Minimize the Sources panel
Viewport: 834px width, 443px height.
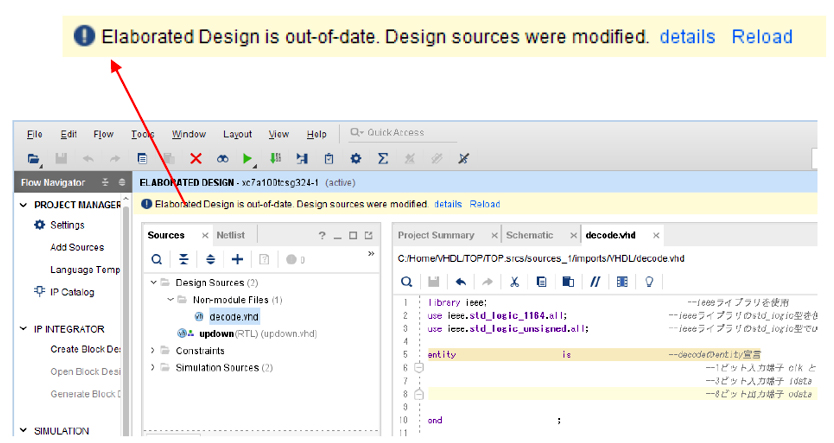[x=337, y=237]
